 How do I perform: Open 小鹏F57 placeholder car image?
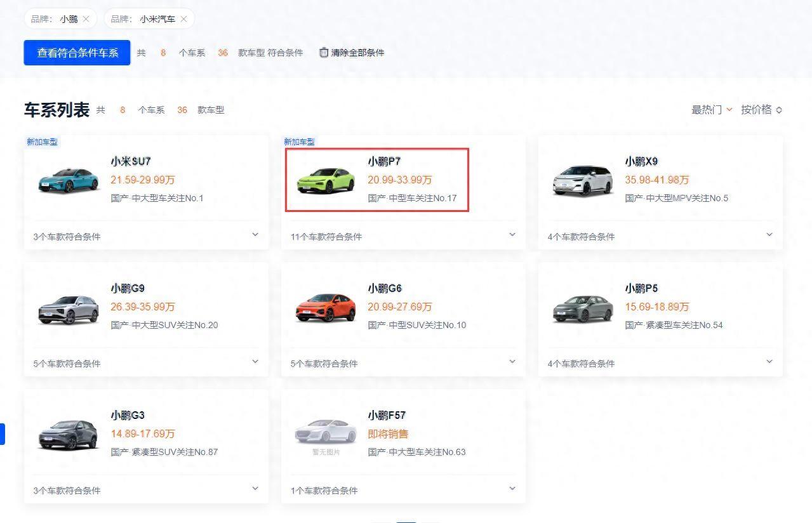(326, 432)
